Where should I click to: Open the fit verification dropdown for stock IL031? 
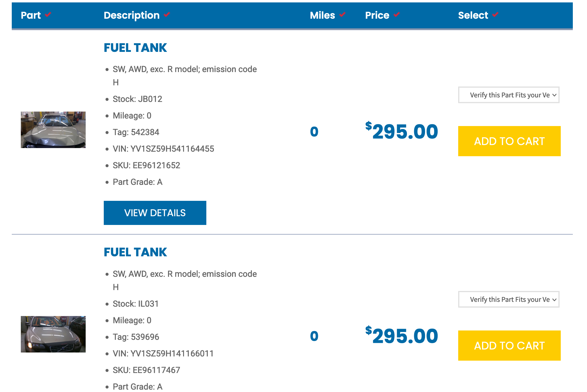[509, 299]
